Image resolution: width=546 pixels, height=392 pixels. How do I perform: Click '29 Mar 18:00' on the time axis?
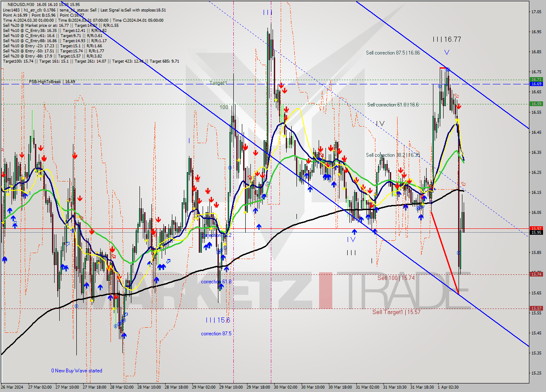[x=258, y=387]
